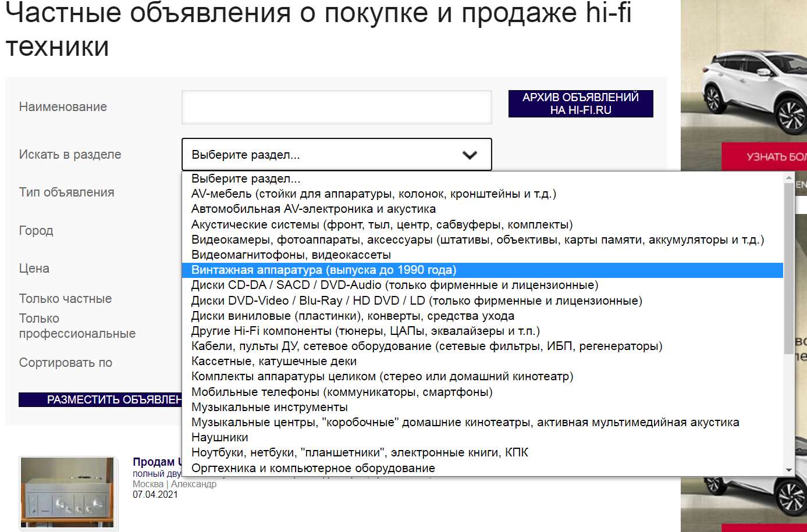Click the dropdown chevron arrow in section selector

click(469, 155)
